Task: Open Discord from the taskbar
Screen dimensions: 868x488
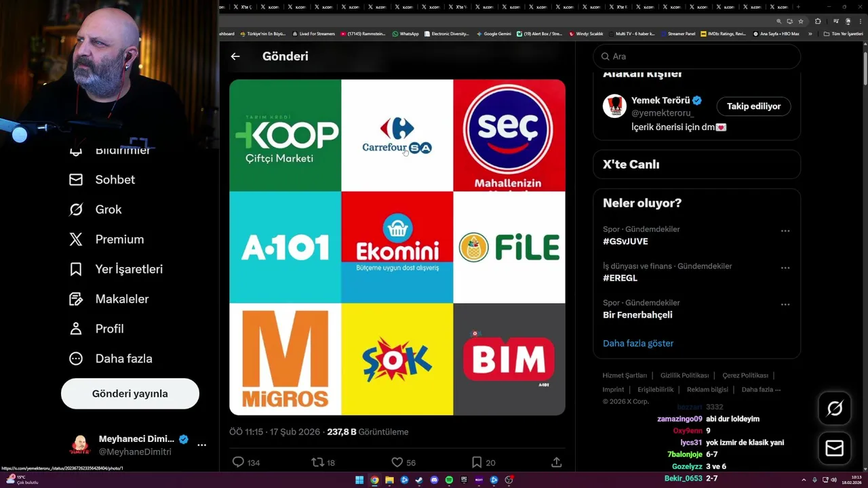Action: [x=434, y=480]
